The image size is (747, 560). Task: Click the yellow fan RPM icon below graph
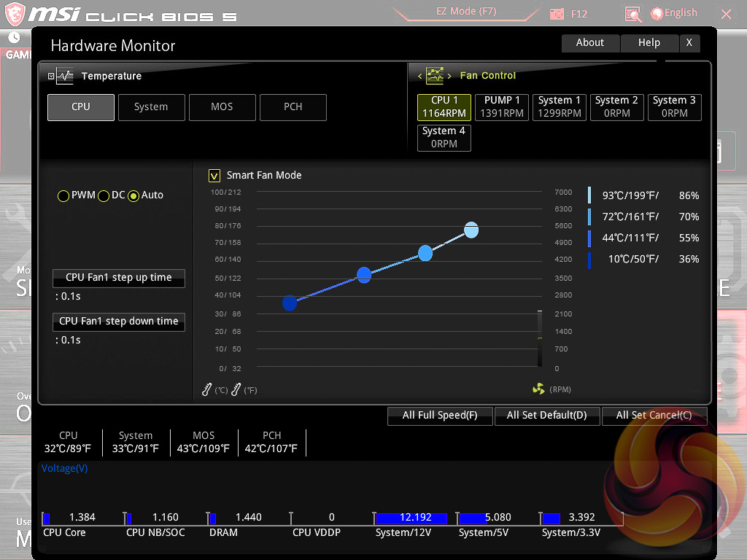(x=538, y=389)
